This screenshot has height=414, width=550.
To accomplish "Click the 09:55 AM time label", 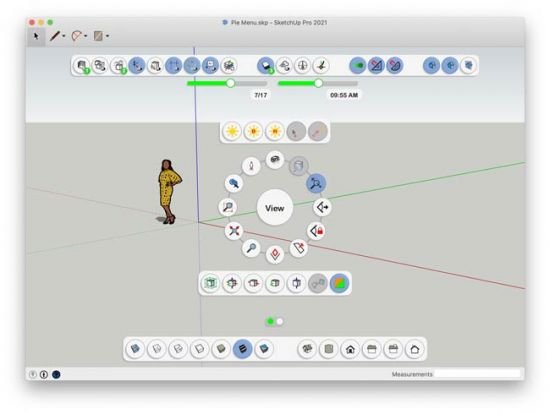I will click(x=344, y=95).
